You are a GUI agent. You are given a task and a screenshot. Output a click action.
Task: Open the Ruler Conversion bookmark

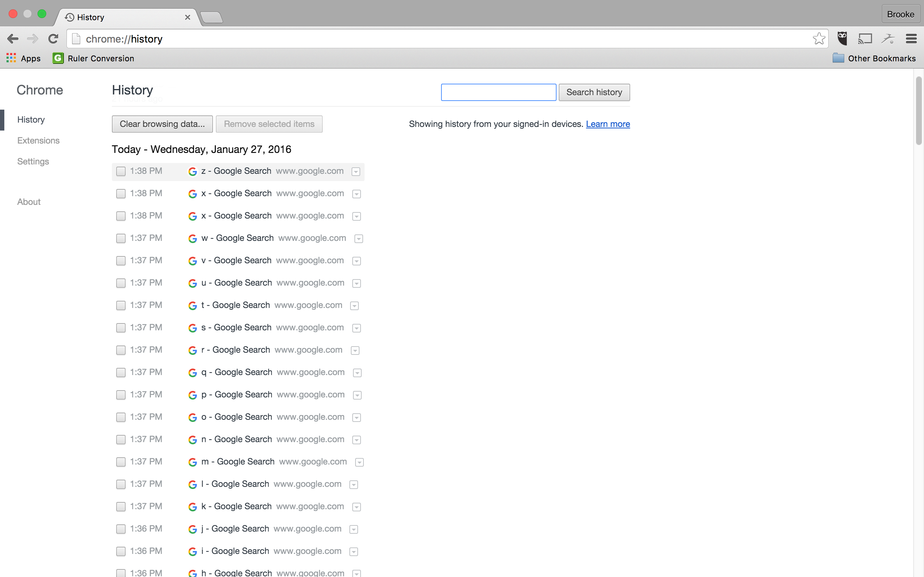[93, 58]
